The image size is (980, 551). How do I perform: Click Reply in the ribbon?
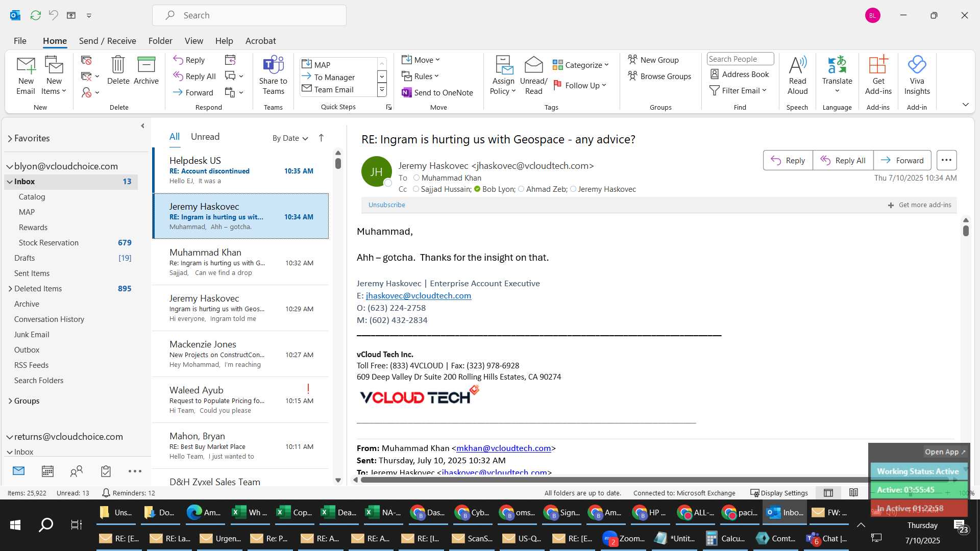pos(189,60)
